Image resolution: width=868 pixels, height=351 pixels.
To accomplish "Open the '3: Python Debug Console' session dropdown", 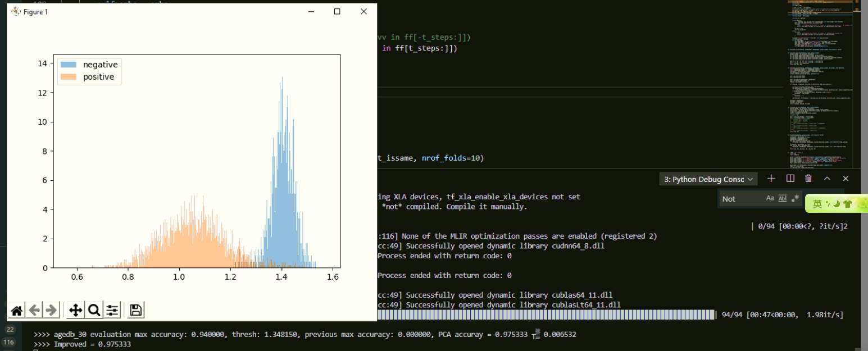I will (x=708, y=179).
